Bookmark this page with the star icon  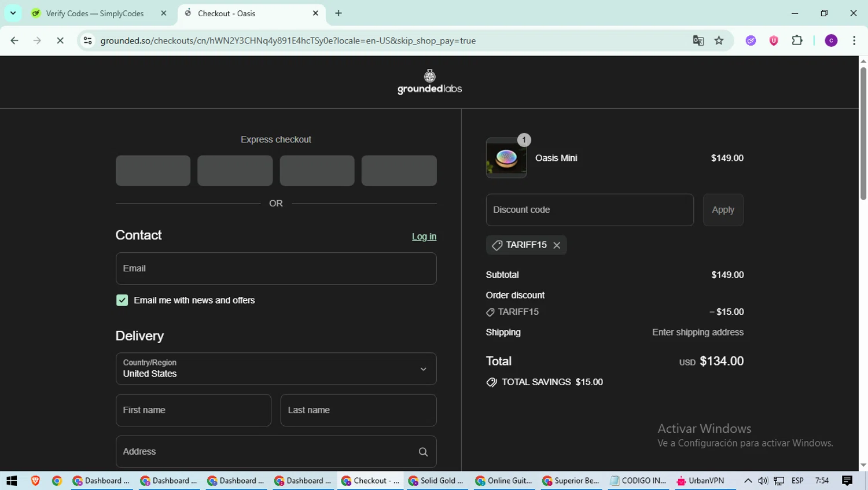[719, 40]
